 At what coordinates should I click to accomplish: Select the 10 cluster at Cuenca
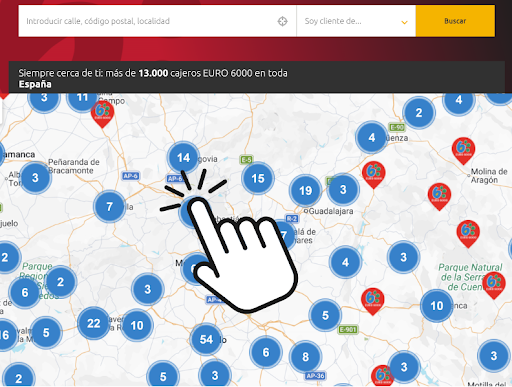tap(437, 305)
